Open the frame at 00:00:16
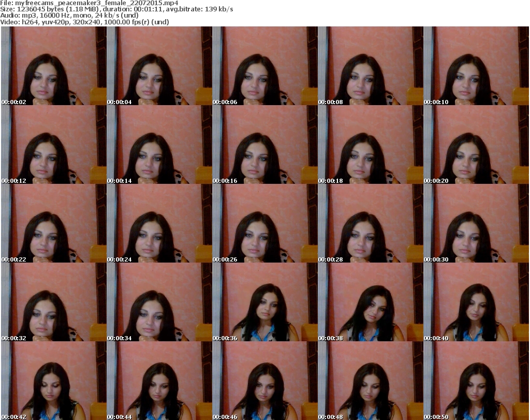 point(265,144)
